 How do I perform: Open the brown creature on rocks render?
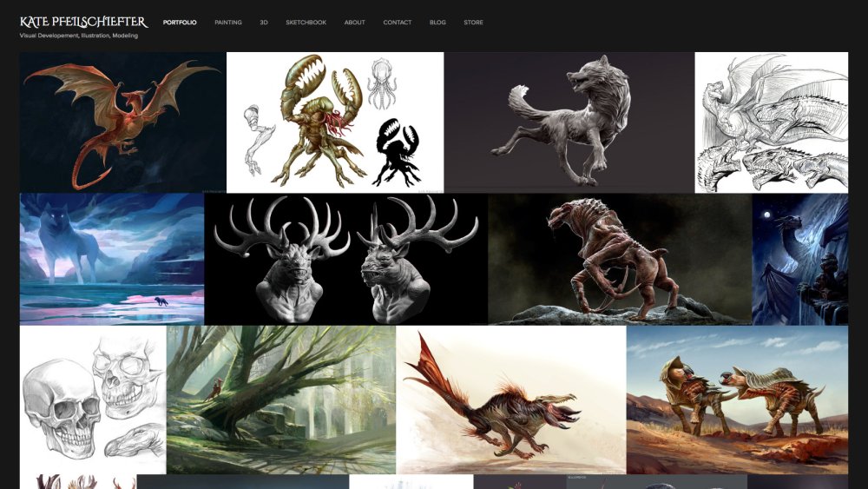click(x=620, y=259)
